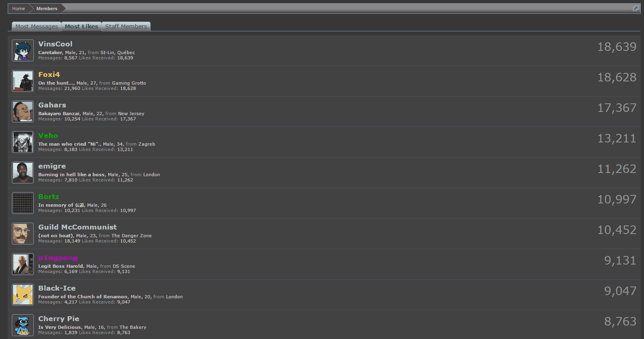Open Bortz username link
Viewport: 644px width, 339px height.
(x=49, y=197)
